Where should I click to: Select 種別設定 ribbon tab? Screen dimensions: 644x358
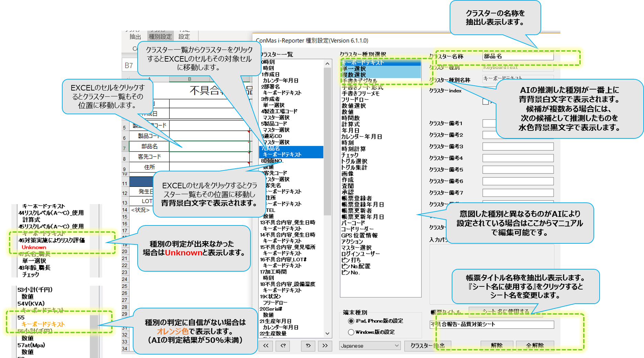click(160, 36)
